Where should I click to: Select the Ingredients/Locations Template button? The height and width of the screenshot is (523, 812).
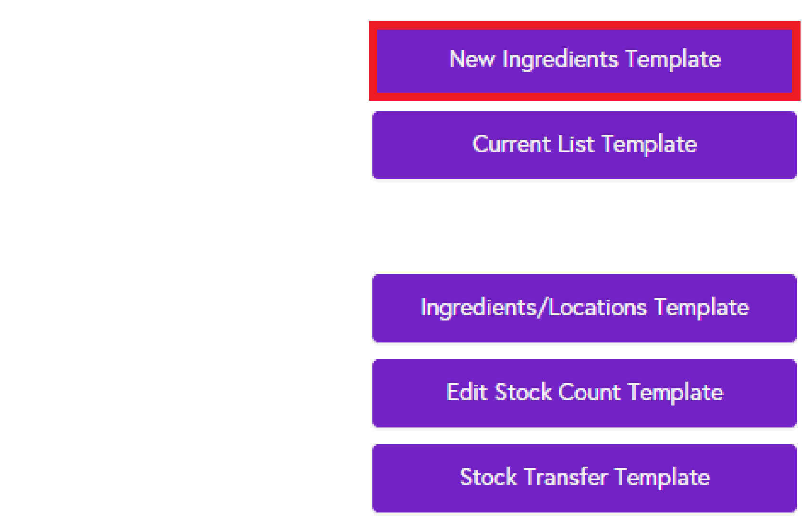pyautogui.click(x=584, y=308)
